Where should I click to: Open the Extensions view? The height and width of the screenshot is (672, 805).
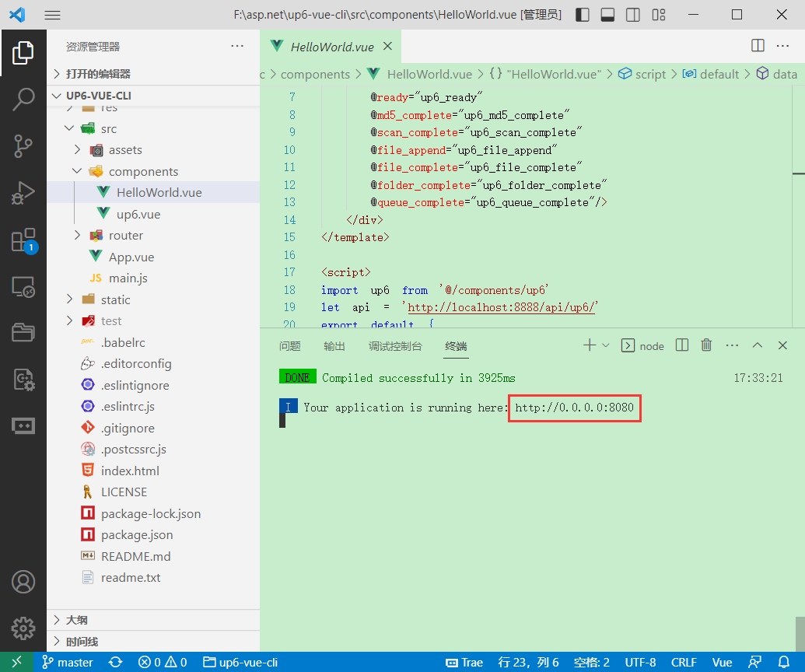coord(23,240)
